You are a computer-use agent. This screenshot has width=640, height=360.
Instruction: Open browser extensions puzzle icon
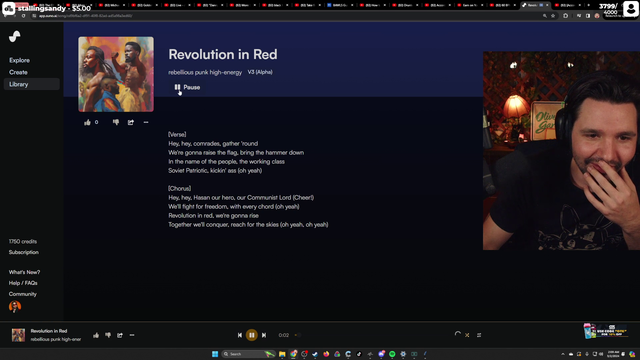point(565,16)
